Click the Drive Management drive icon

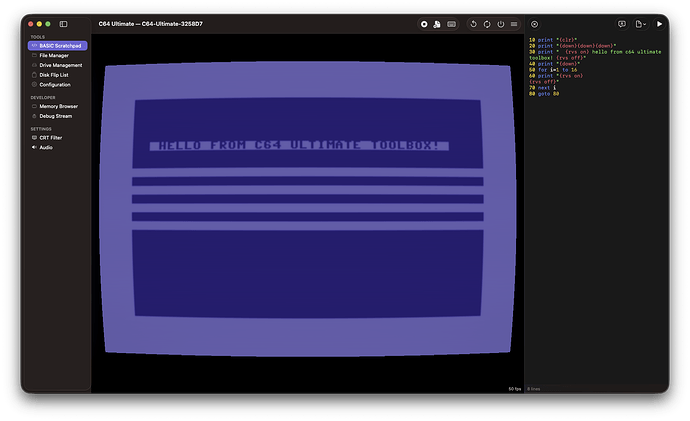[x=34, y=65]
